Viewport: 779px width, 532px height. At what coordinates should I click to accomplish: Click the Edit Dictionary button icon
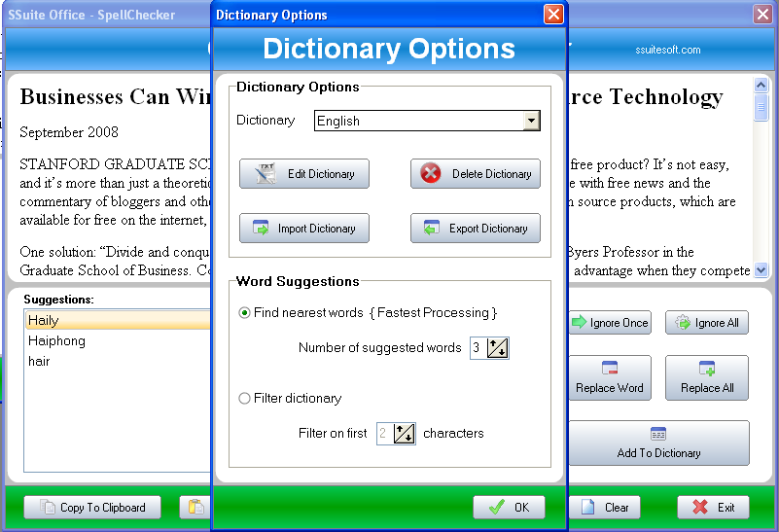tap(266, 174)
